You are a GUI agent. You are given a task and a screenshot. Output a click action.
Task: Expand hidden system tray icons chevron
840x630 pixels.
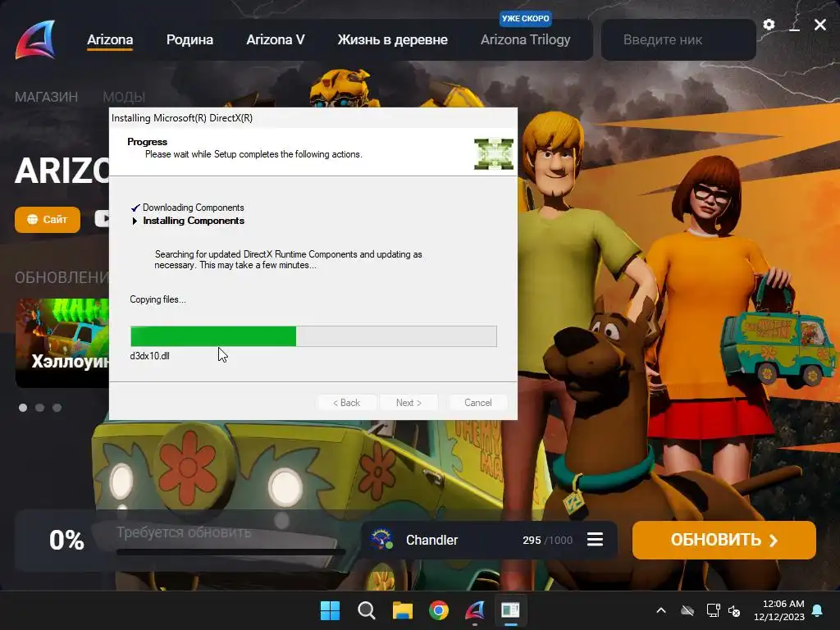(x=661, y=610)
